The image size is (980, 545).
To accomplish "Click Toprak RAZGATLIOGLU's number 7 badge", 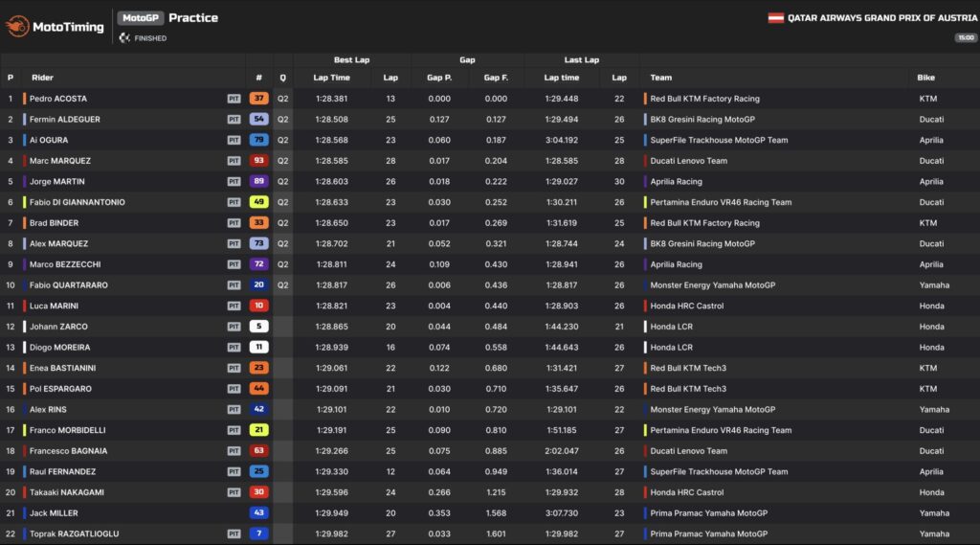I will coord(258,534).
